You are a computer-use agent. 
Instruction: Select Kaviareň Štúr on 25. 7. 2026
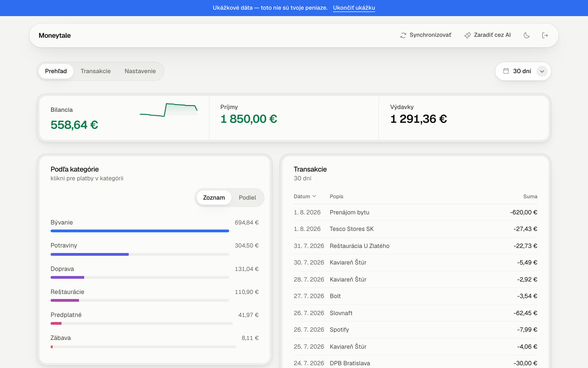(415, 347)
